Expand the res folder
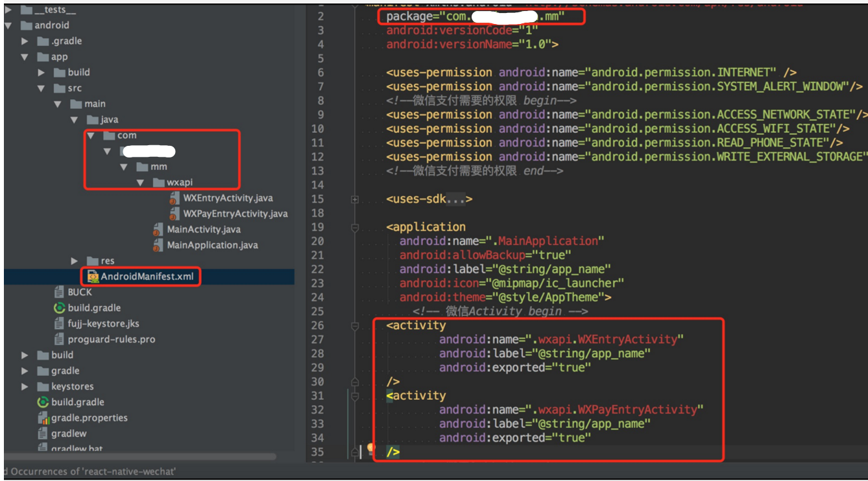 click(73, 261)
